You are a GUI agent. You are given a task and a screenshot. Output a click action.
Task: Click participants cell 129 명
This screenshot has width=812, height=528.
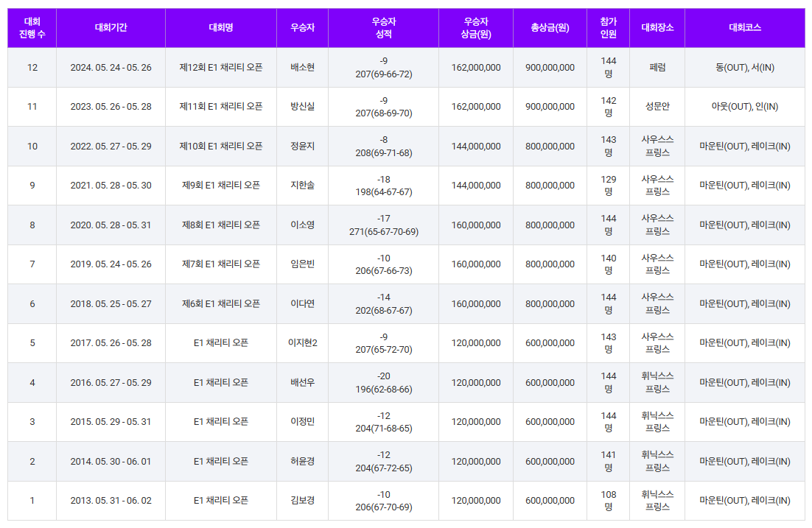(x=609, y=186)
